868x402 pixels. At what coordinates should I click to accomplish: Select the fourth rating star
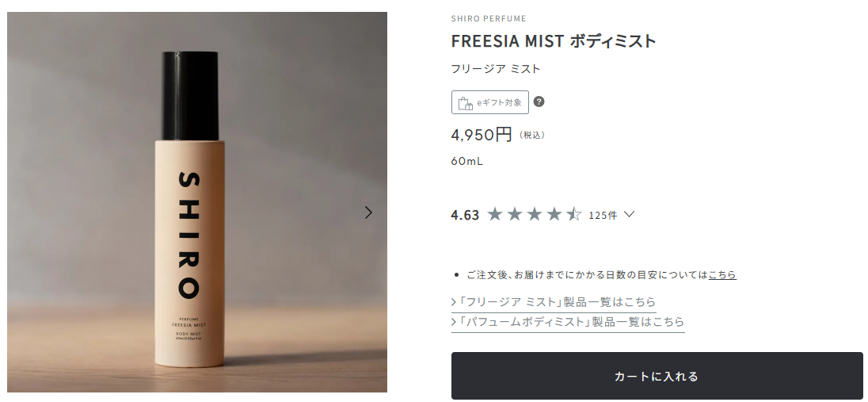click(x=554, y=214)
